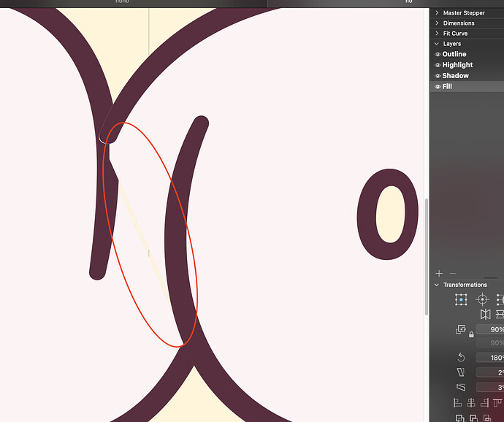This screenshot has width=504, height=422.
Task: Flip selection horizontally with mirror icon
Action: pos(485,314)
